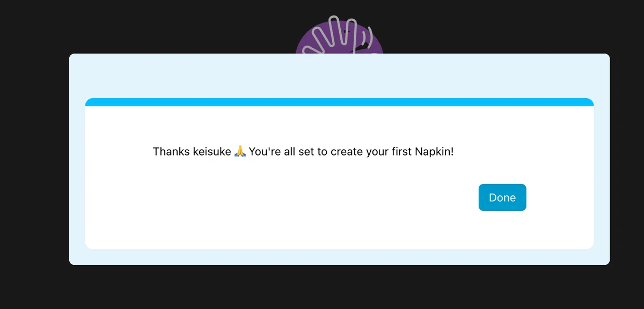The height and width of the screenshot is (309, 644).
Task: Click the light blue strip below the white card
Action: click(339, 256)
